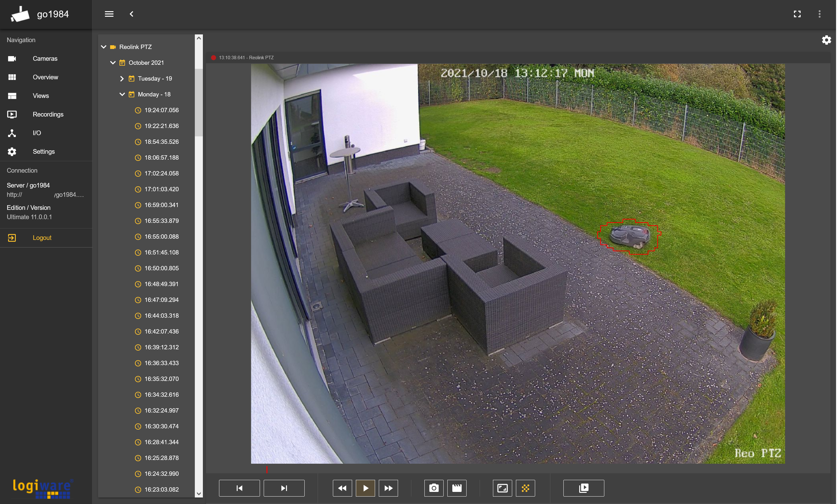Image resolution: width=837 pixels, height=504 pixels.
Task: Click the I/O network icon
Action: coord(12,133)
